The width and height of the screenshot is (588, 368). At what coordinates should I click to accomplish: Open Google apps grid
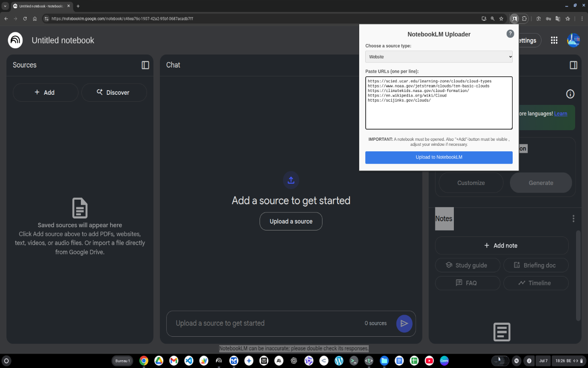tap(554, 40)
